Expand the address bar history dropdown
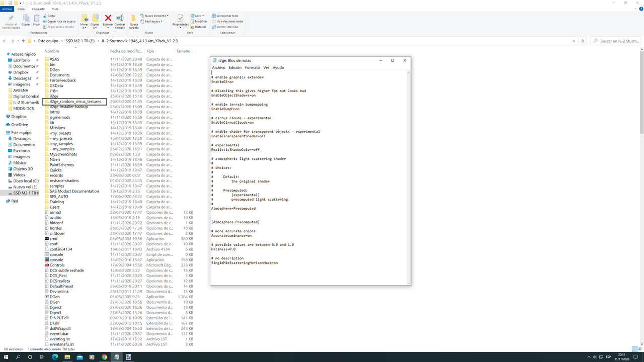This screenshot has height=362, width=644. click(x=575, y=41)
